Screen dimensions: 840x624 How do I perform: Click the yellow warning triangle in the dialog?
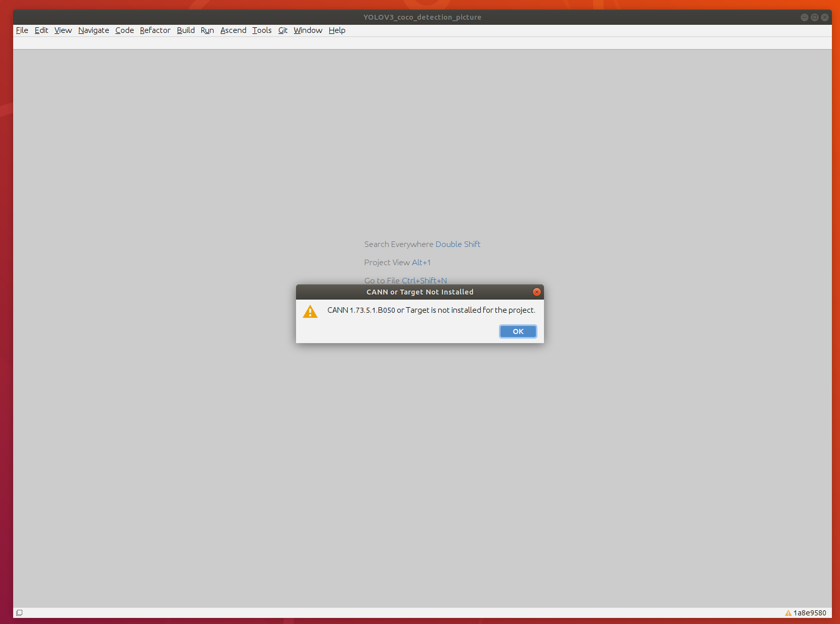coord(310,311)
